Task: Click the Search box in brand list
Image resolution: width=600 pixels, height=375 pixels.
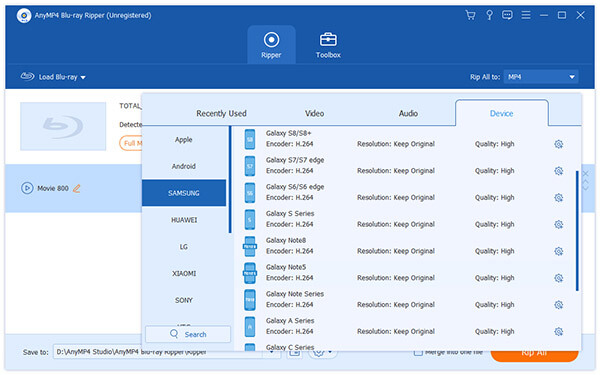Action: coord(188,334)
